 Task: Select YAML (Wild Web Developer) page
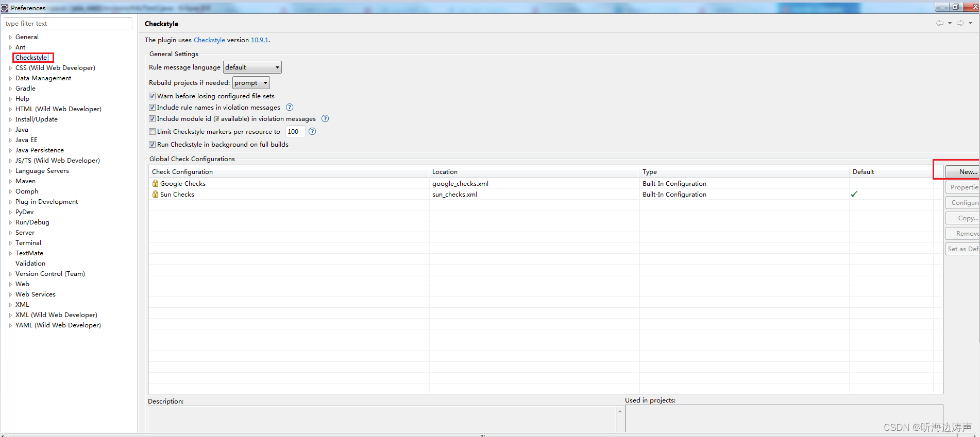coord(58,325)
